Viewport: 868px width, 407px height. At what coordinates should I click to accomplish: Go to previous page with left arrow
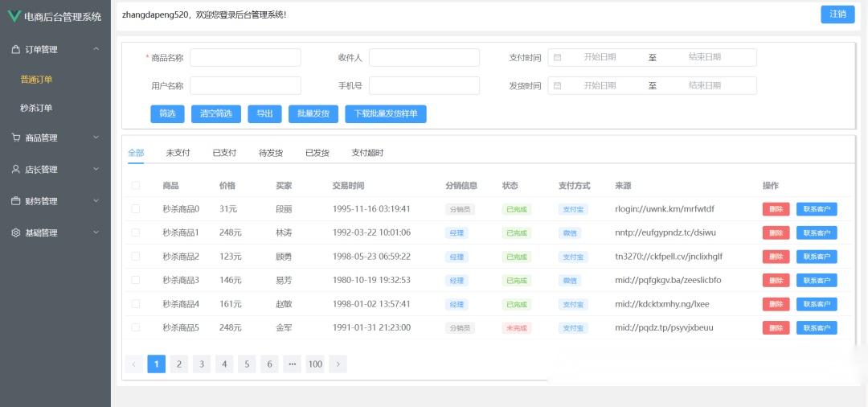click(x=134, y=364)
